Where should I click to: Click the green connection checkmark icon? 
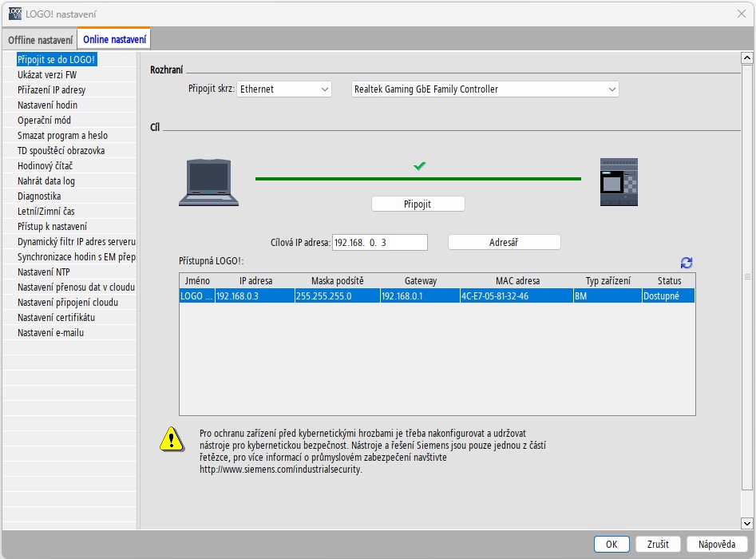coord(419,166)
